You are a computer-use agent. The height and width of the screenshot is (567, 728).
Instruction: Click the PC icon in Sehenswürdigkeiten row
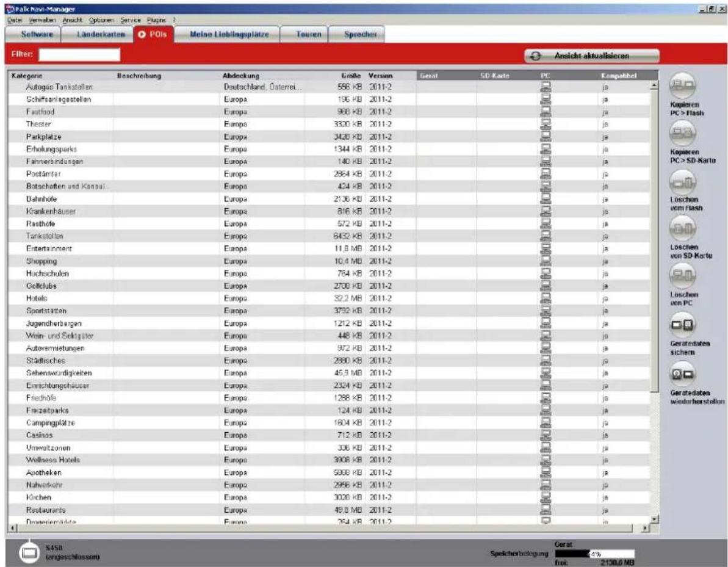point(546,373)
